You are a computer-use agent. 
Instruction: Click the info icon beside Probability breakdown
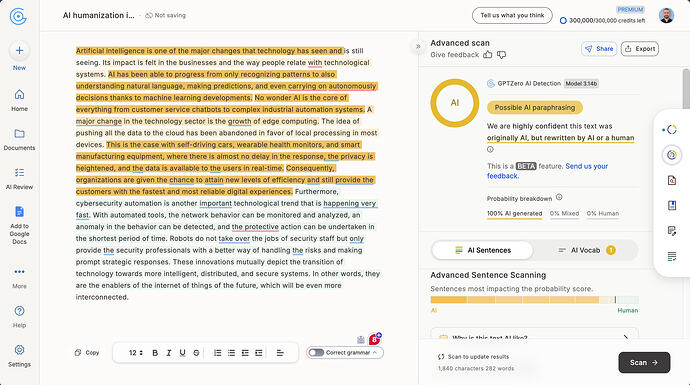point(559,197)
